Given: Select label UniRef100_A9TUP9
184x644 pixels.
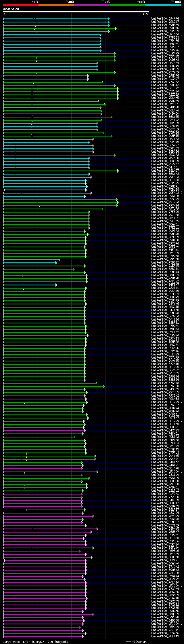Looking at the screenshot, I should click(165, 209).
